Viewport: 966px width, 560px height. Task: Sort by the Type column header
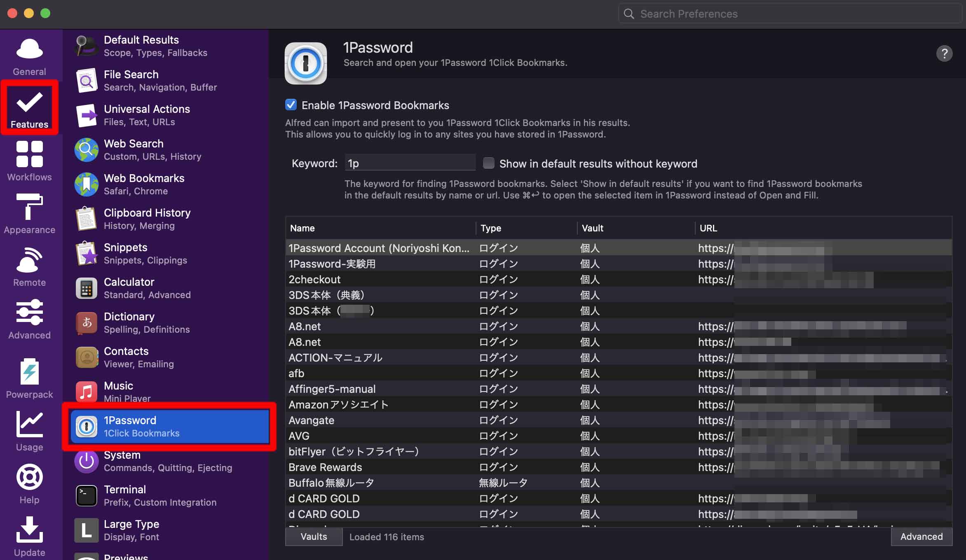click(526, 228)
